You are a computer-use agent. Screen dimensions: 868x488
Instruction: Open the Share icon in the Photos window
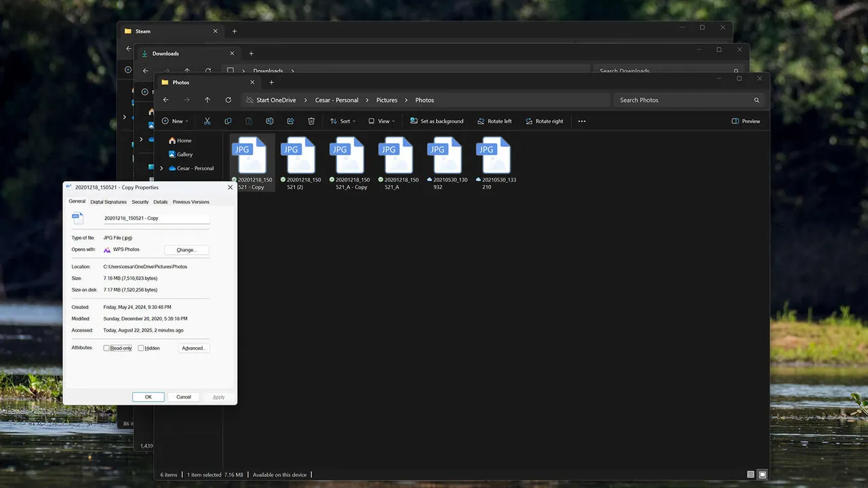(x=290, y=121)
